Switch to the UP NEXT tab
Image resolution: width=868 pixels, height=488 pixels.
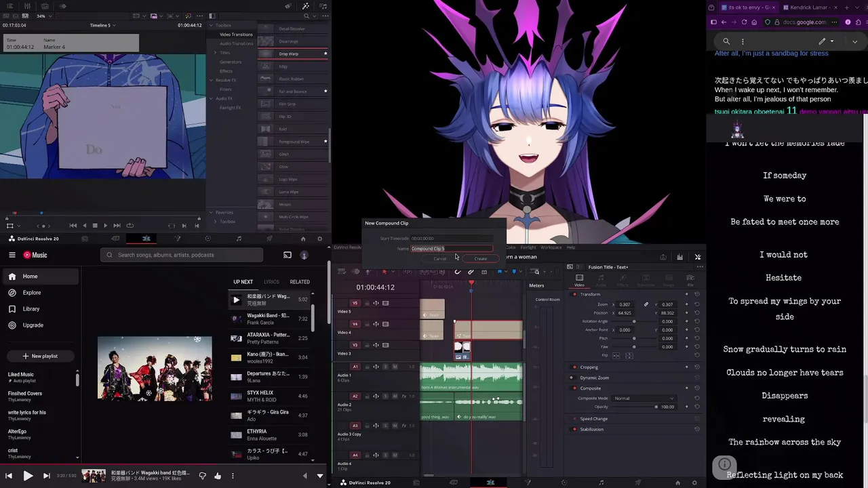(x=243, y=282)
